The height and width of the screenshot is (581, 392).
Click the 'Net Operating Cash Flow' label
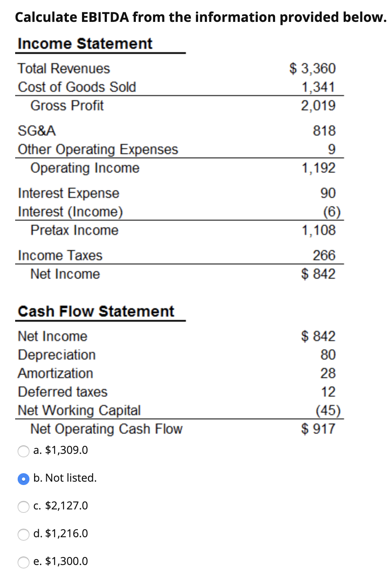(x=106, y=429)
